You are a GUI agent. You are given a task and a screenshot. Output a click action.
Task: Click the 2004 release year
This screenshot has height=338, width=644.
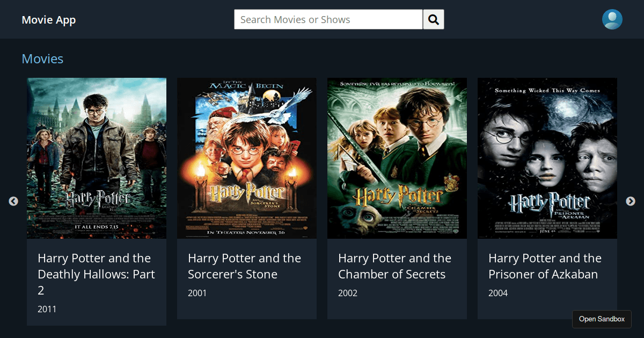(x=497, y=293)
